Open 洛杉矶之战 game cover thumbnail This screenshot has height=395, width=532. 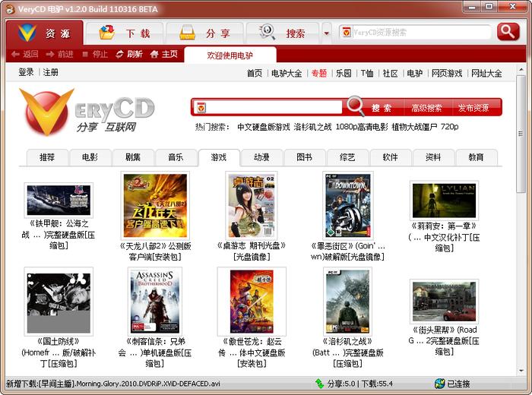[x=348, y=302]
